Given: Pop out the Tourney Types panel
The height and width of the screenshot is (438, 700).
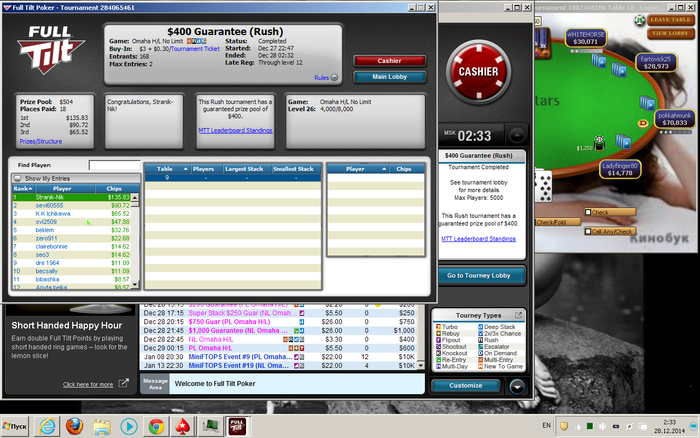Looking at the screenshot, I should [518, 315].
